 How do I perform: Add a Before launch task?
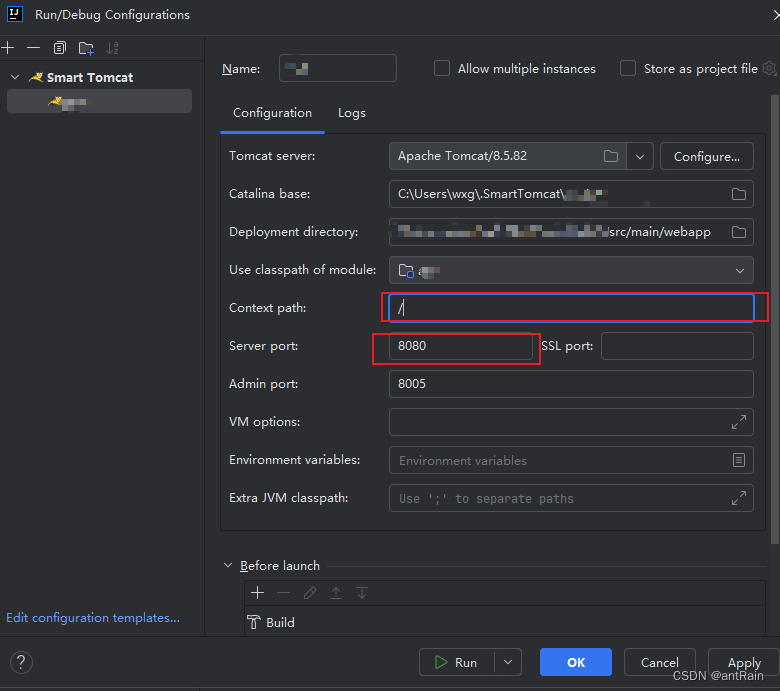pyautogui.click(x=258, y=592)
